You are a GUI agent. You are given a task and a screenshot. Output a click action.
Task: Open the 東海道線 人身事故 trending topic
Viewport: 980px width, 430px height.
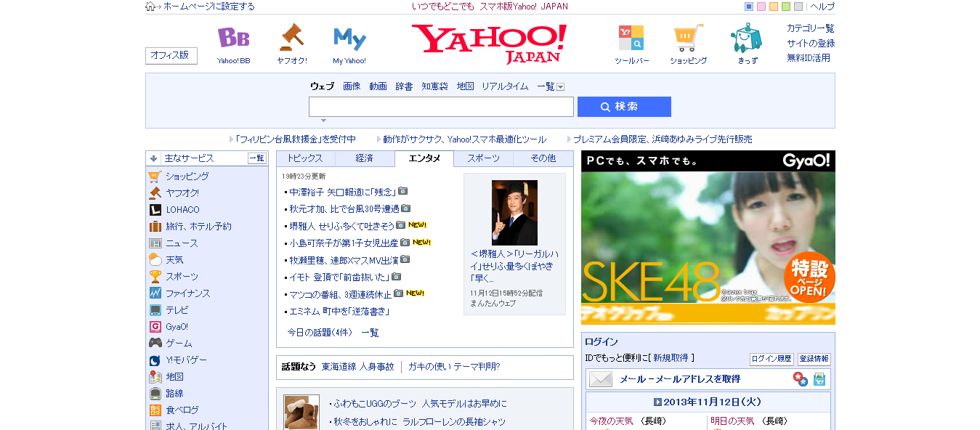click(357, 367)
